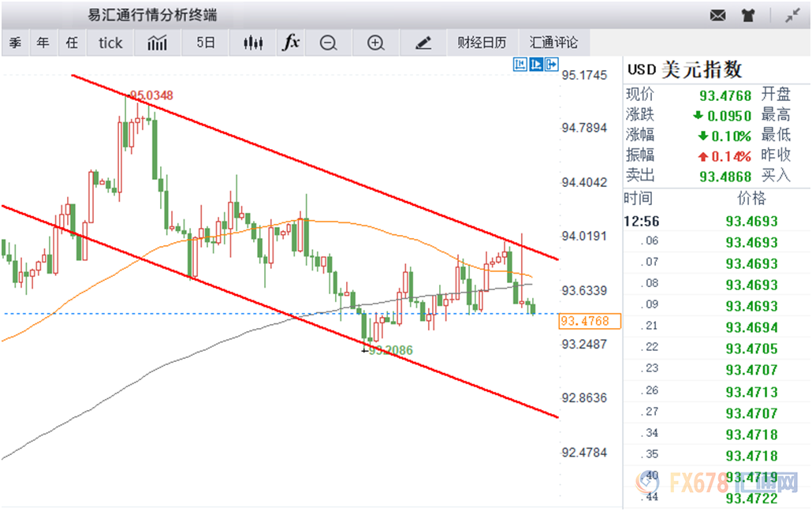Zoom in the chart with plus magnifier
812x511 pixels.
click(x=376, y=43)
